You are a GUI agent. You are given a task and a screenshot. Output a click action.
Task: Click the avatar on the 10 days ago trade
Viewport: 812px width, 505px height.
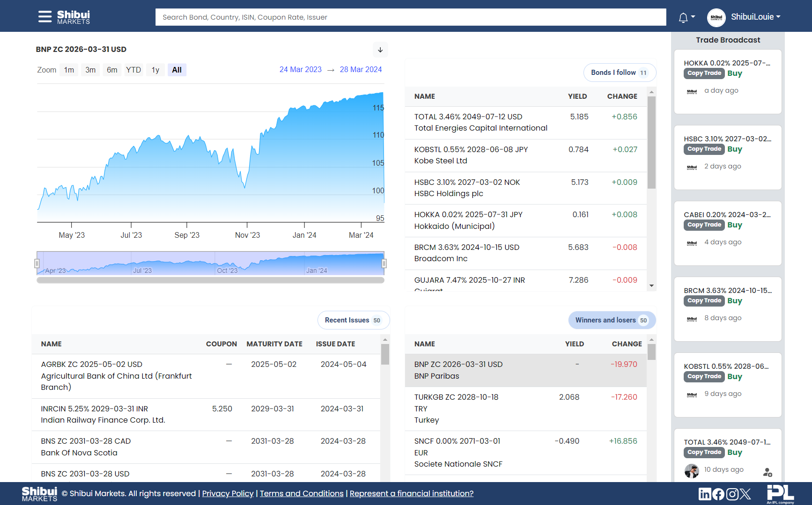tap(692, 471)
